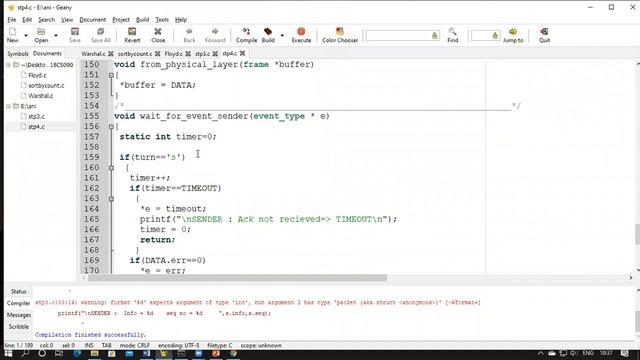Viewport: 640px width, 360px height.
Task: Click the Save All toolbar icon
Action: coord(101,35)
